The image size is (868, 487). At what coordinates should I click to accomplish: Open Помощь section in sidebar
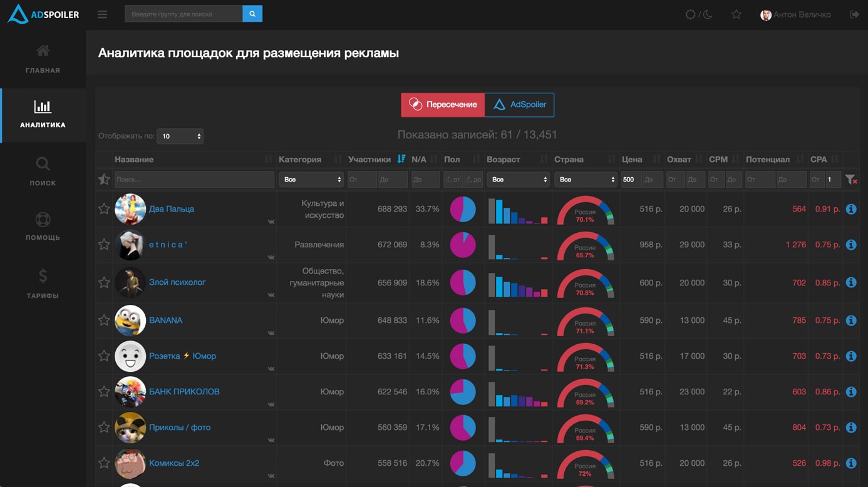point(43,227)
